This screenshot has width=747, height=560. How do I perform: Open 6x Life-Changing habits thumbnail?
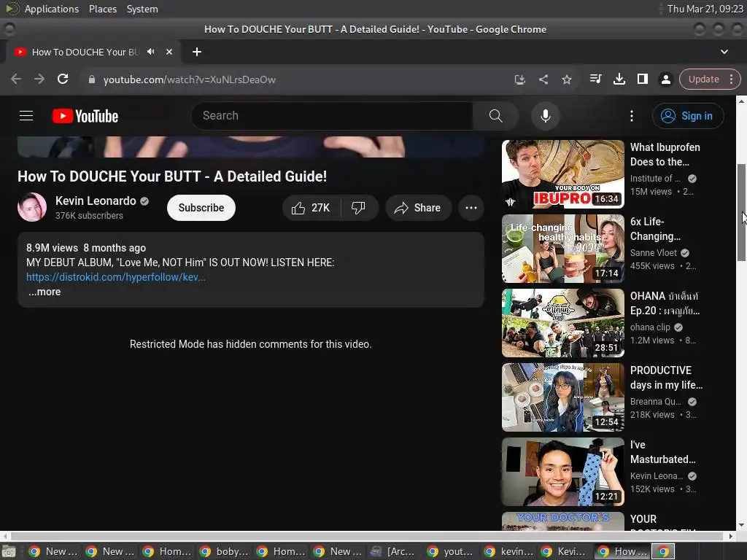pyautogui.click(x=562, y=249)
